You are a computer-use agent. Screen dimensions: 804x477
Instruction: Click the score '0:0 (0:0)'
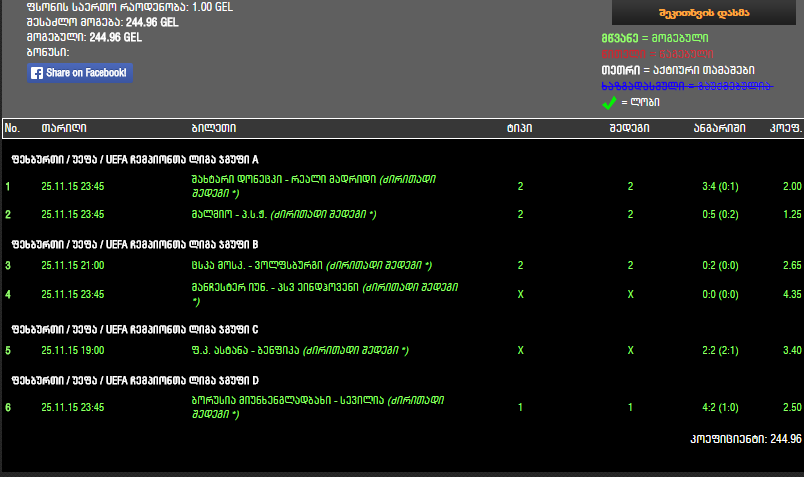(720, 294)
